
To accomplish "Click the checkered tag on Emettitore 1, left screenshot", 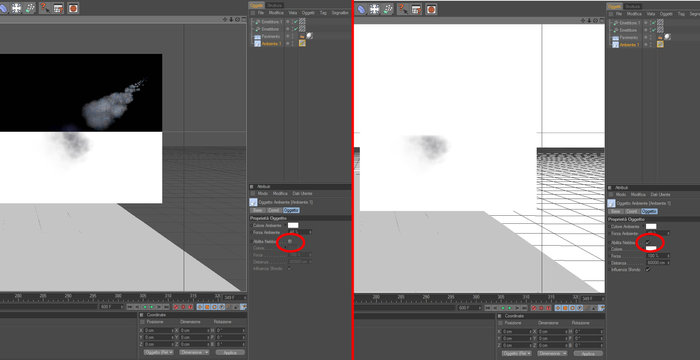I will pyautogui.click(x=302, y=21).
